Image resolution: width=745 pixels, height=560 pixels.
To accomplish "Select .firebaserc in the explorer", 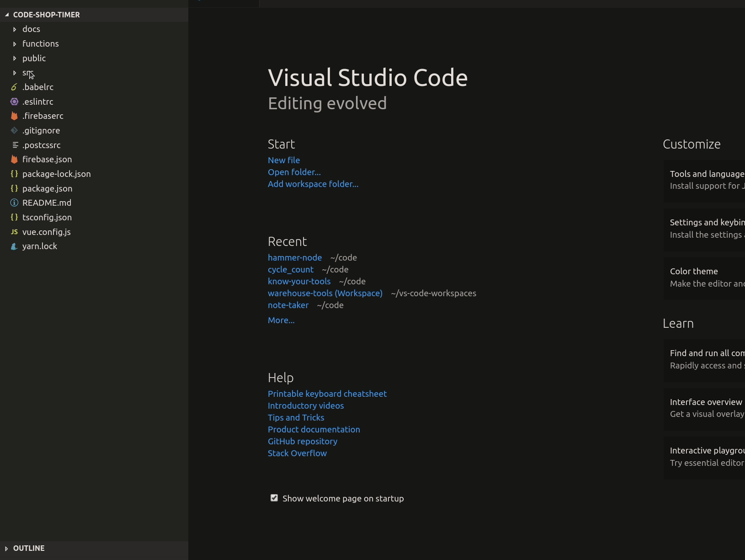I will point(43,116).
